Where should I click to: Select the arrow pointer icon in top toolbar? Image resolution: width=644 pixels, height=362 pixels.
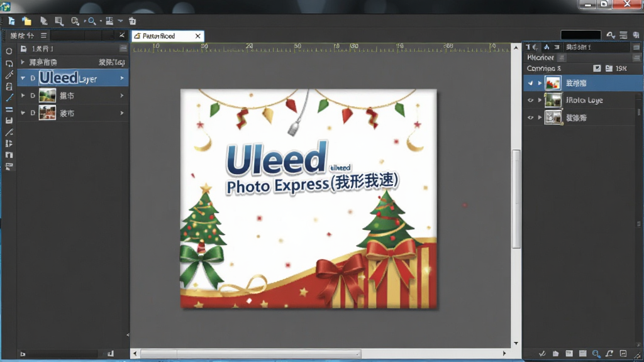[43, 21]
